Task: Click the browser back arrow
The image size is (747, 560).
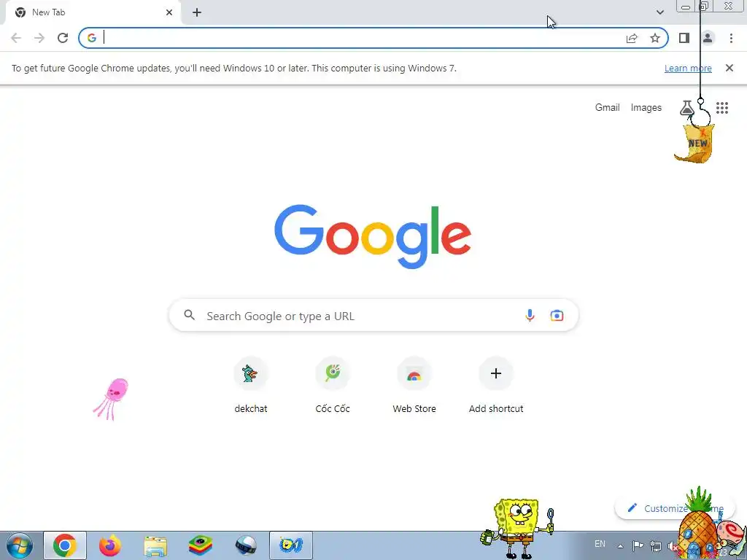Action: click(16, 38)
